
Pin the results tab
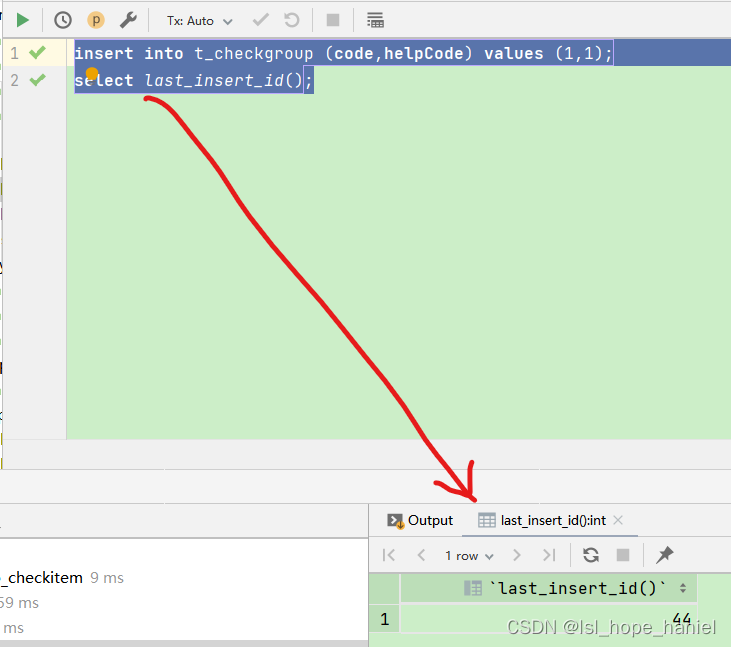point(664,555)
